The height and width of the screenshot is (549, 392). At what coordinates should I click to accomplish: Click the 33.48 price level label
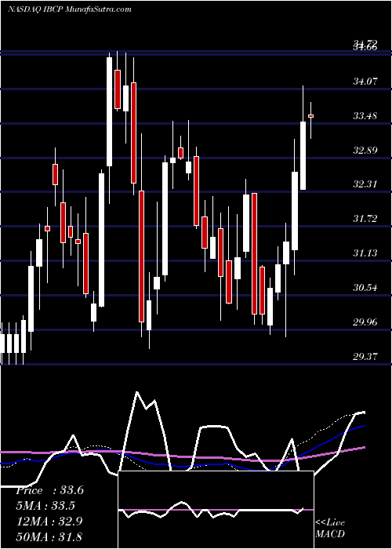click(x=365, y=116)
